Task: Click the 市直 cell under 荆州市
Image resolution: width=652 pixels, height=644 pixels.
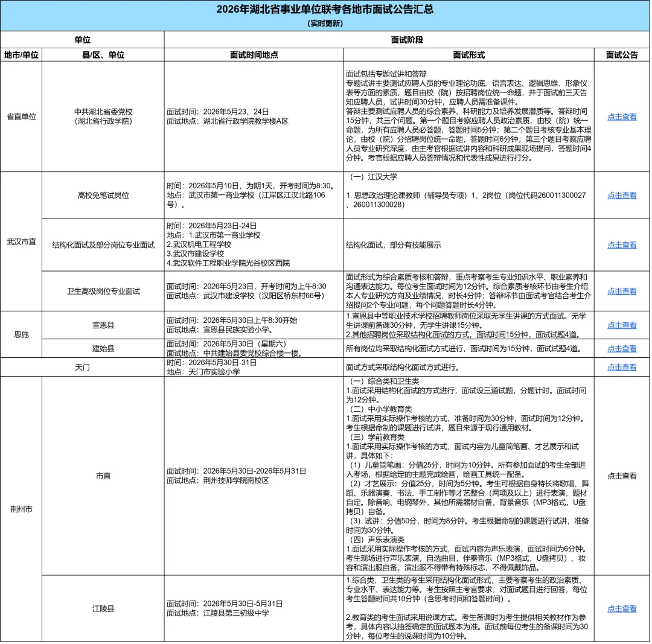Action: click(x=103, y=476)
